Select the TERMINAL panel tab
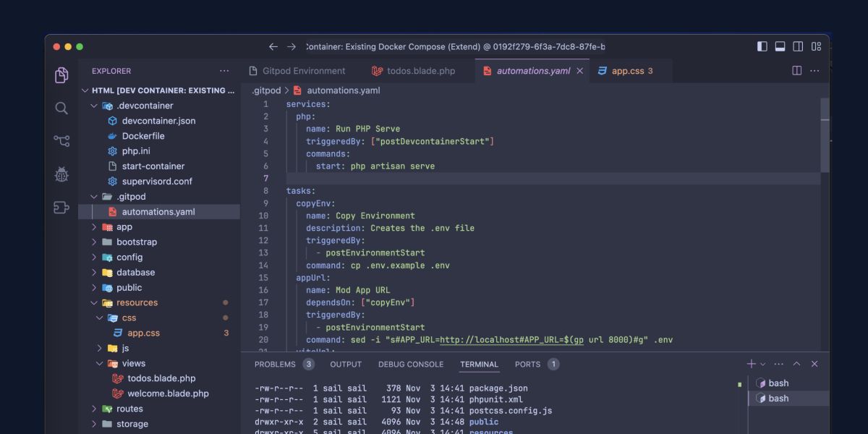 [479, 365]
